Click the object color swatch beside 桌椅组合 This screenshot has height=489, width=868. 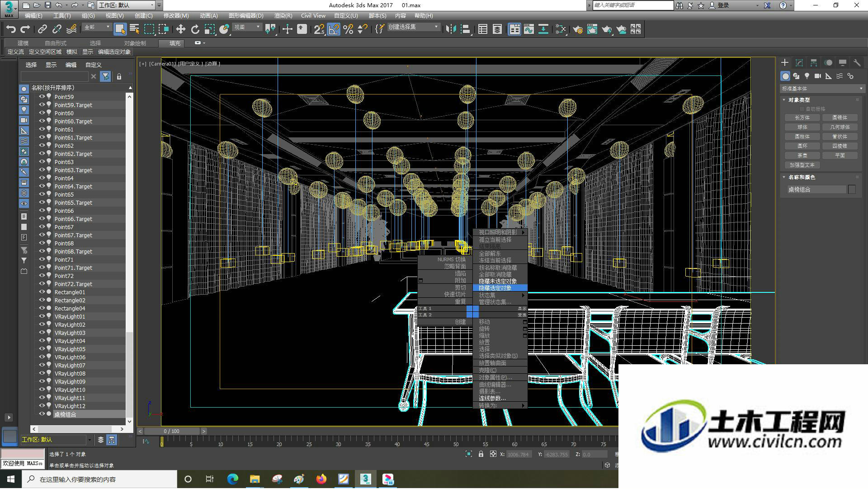[x=852, y=189]
